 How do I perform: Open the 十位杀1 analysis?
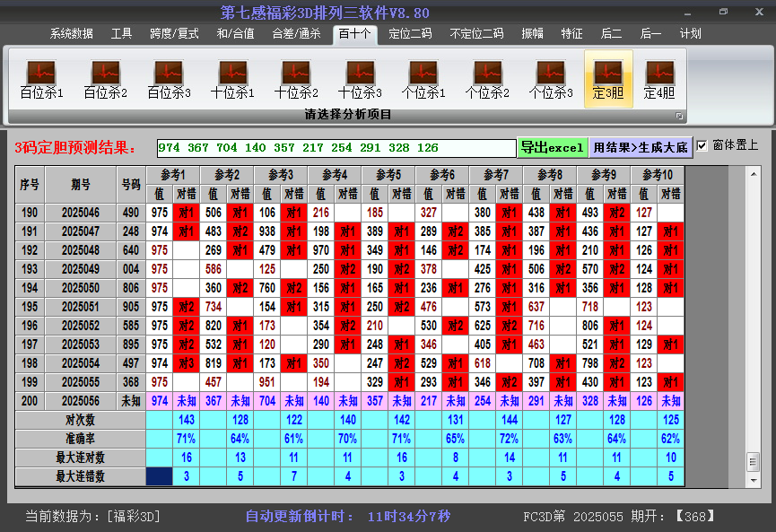pyautogui.click(x=232, y=79)
